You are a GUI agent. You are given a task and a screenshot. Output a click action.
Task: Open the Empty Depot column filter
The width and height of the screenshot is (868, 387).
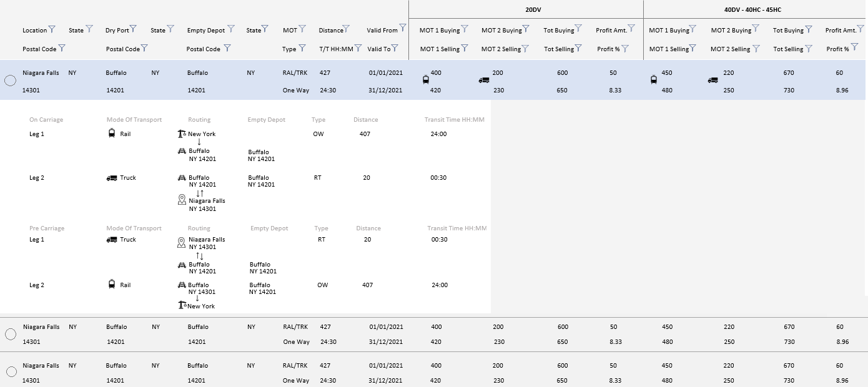coord(231,29)
